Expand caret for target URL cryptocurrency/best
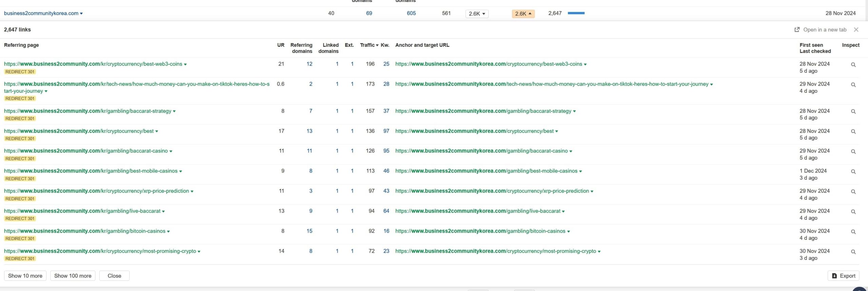Viewport: 868px width, 291px height. [556, 131]
